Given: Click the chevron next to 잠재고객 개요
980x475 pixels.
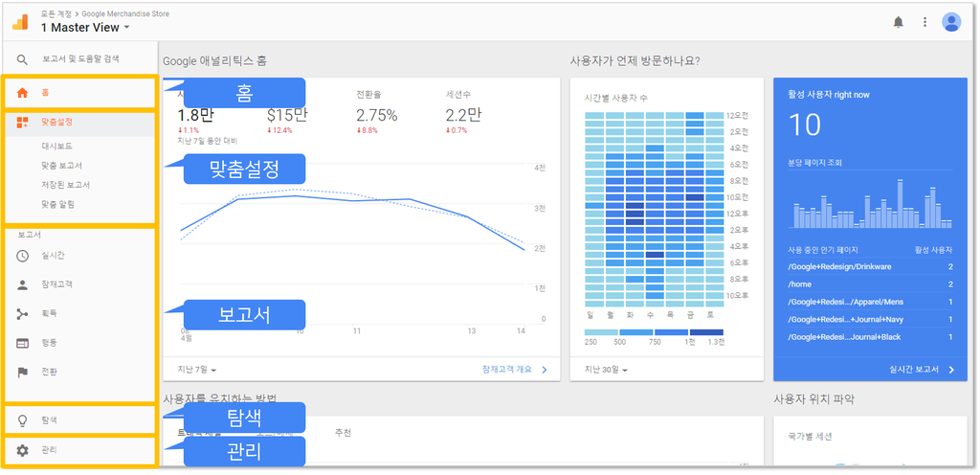Looking at the screenshot, I should click(545, 370).
